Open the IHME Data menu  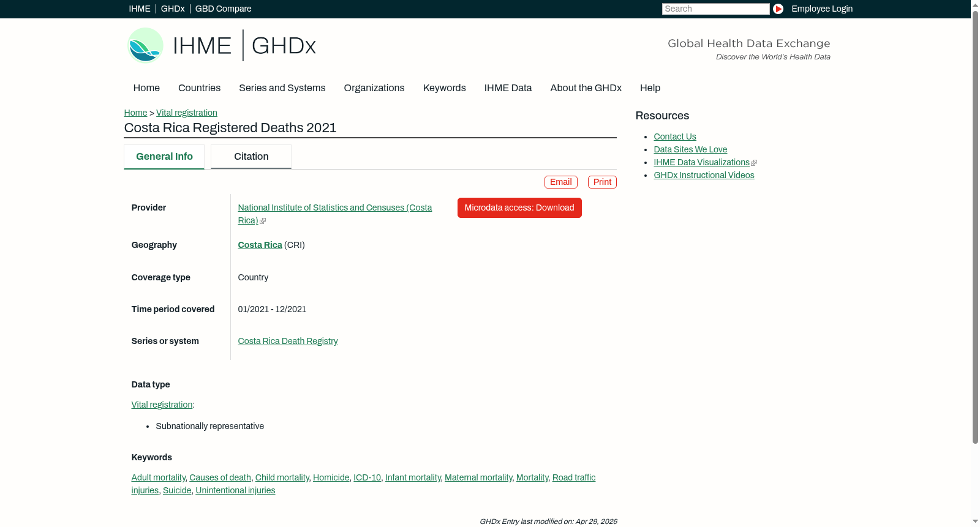tap(508, 88)
